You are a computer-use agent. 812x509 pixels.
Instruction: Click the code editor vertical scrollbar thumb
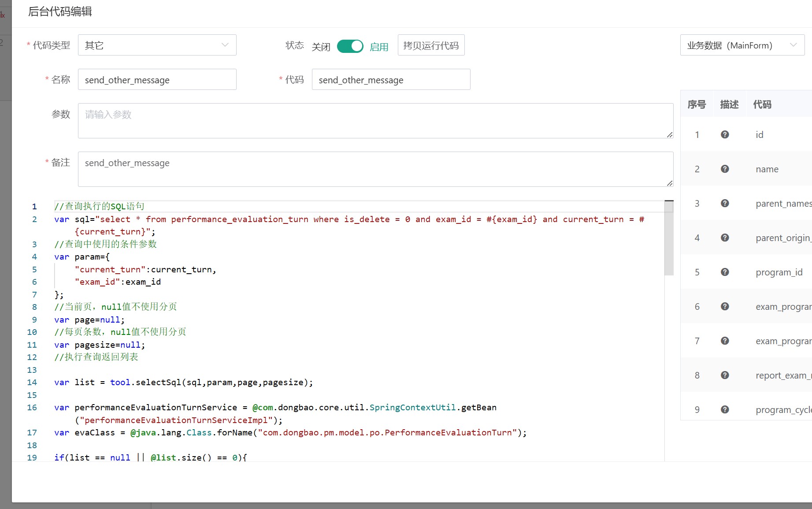point(669,238)
